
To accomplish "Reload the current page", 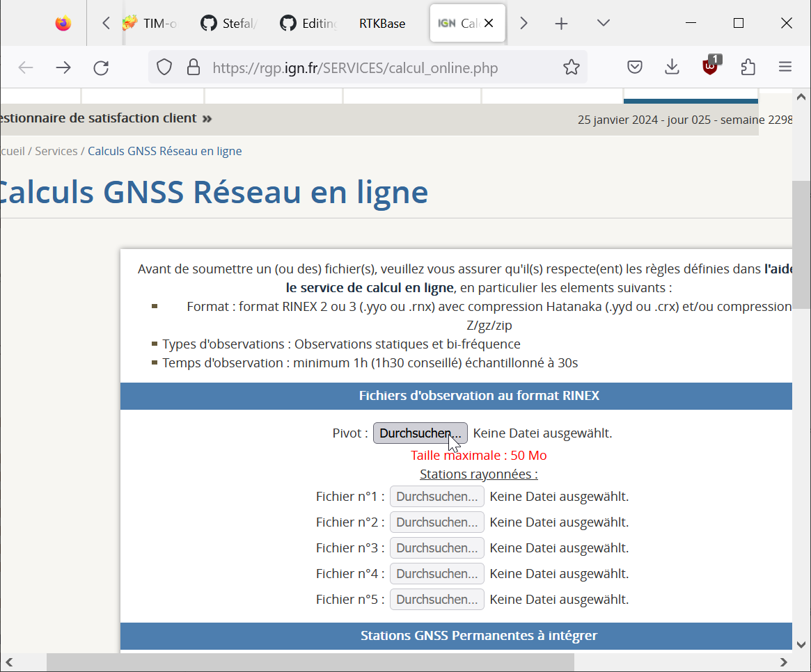I will click(x=101, y=67).
